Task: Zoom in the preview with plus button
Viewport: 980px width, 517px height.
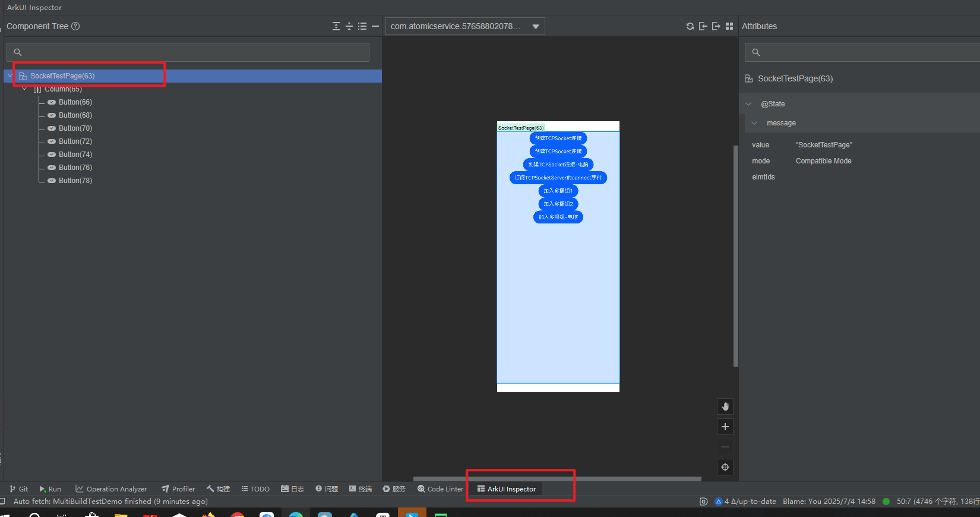Action: [725, 427]
